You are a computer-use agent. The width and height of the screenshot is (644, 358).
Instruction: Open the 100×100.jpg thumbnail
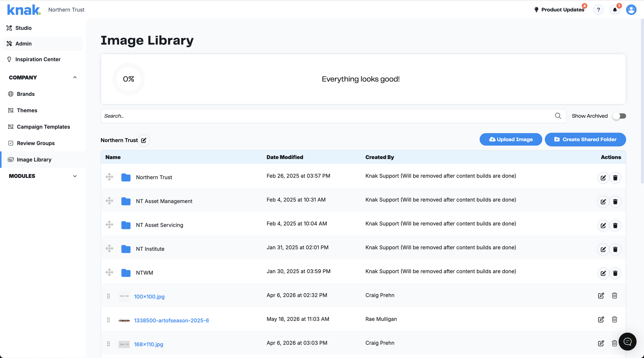coord(124,296)
